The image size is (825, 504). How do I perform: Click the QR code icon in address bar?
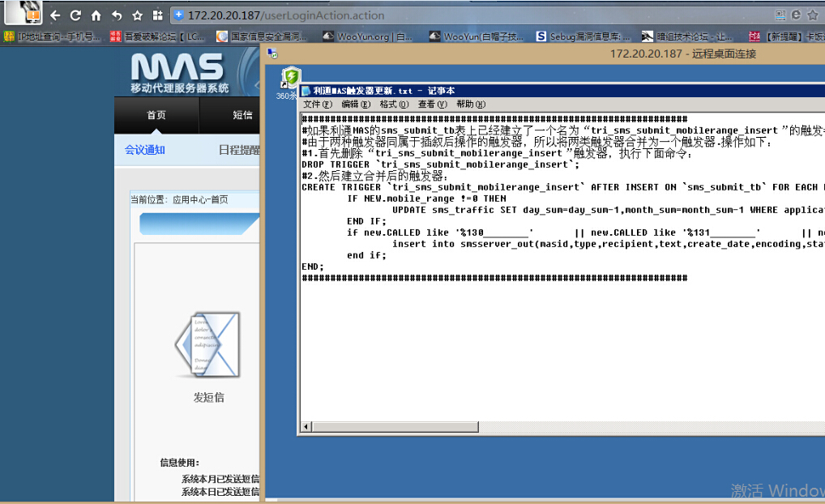(780, 15)
